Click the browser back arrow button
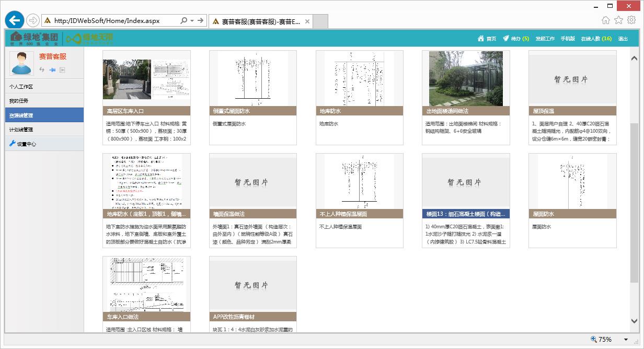The height and width of the screenshot is (349, 644). tap(15, 20)
